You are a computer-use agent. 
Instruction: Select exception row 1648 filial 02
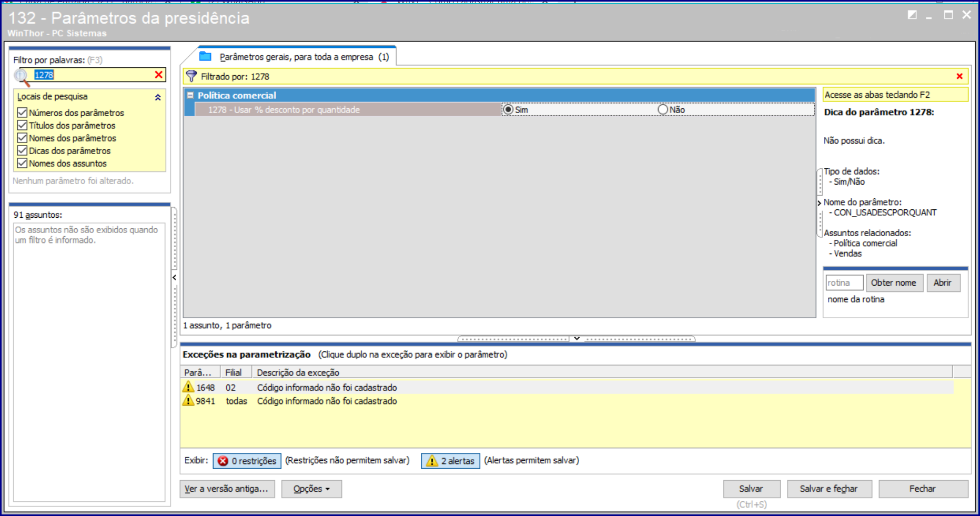click(567, 387)
